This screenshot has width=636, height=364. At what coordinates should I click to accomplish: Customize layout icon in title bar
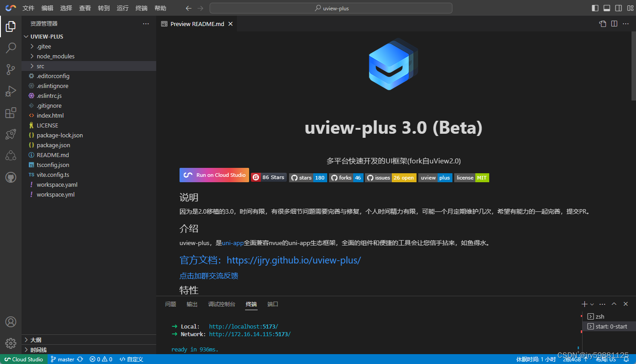[x=630, y=8]
